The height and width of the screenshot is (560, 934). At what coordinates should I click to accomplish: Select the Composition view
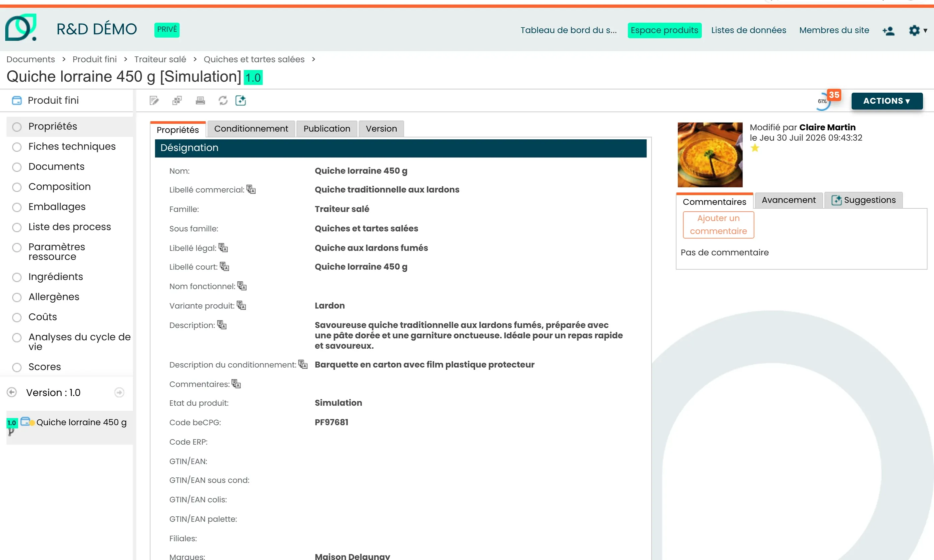click(59, 186)
